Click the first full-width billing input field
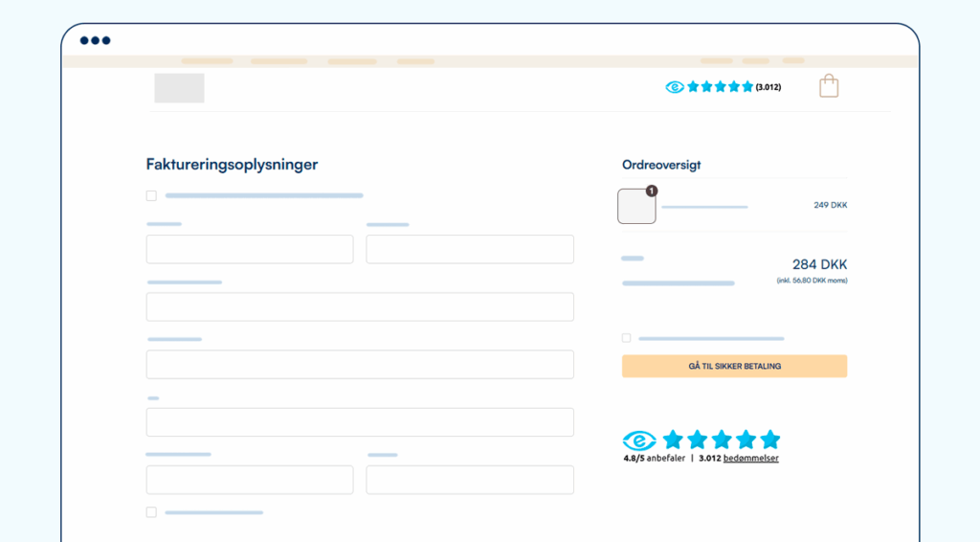 [x=360, y=306]
